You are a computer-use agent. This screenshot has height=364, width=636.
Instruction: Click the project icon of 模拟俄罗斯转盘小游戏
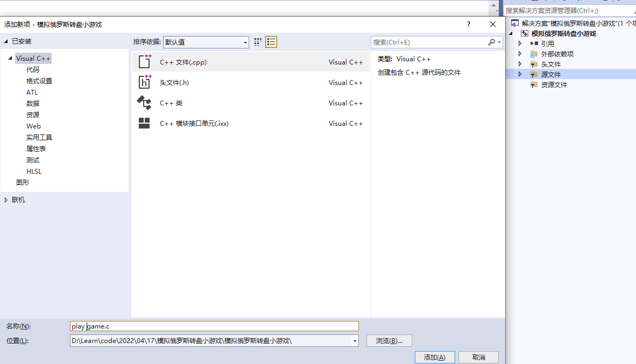[x=525, y=34]
